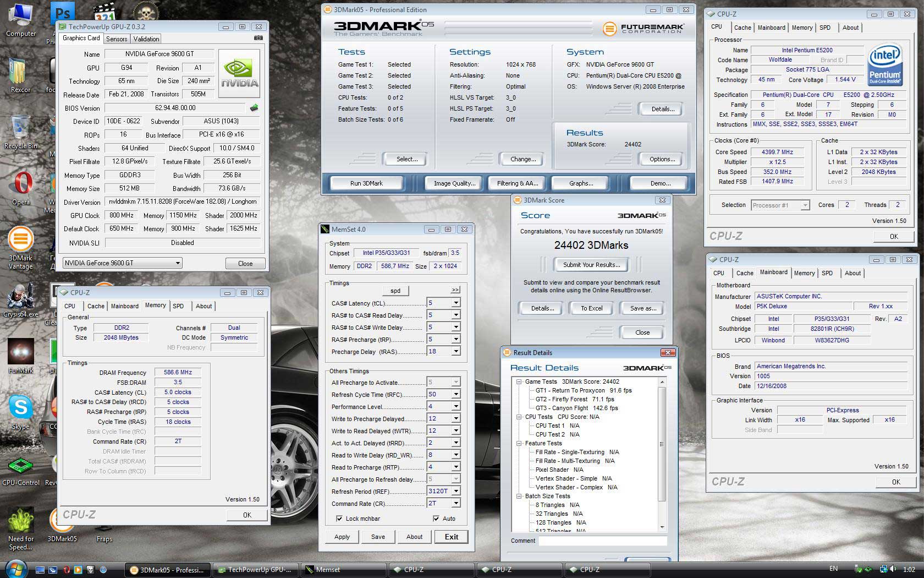Image resolution: width=924 pixels, height=578 pixels.
Task: Click the EN language indicator
Action: (834, 569)
